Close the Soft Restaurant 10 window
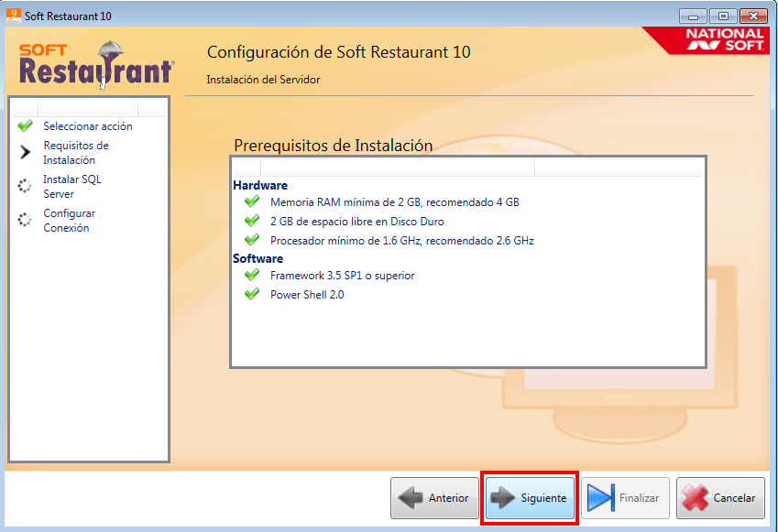Viewport: 778px width, 532px height. [753, 16]
